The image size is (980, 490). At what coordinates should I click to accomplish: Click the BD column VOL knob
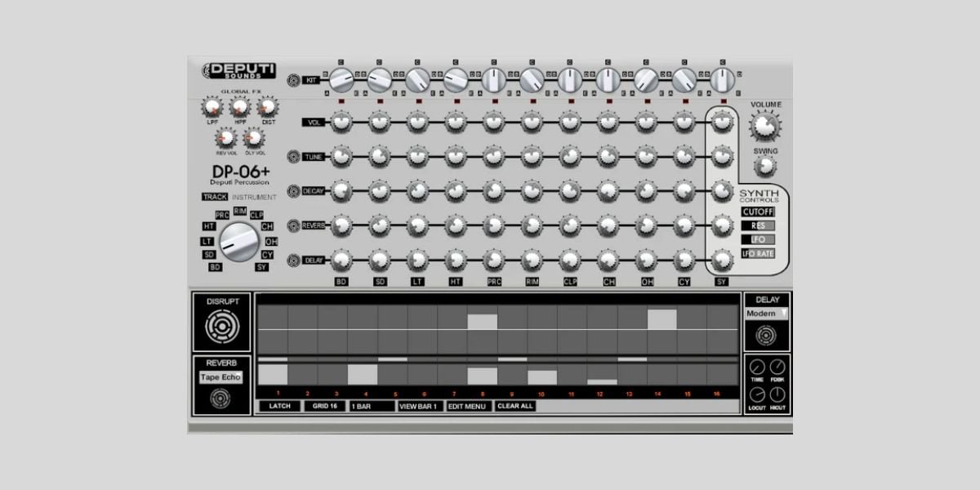tap(341, 122)
